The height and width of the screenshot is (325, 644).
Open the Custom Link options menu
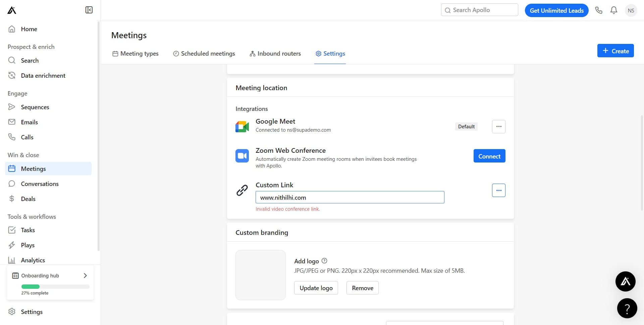click(x=498, y=190)
